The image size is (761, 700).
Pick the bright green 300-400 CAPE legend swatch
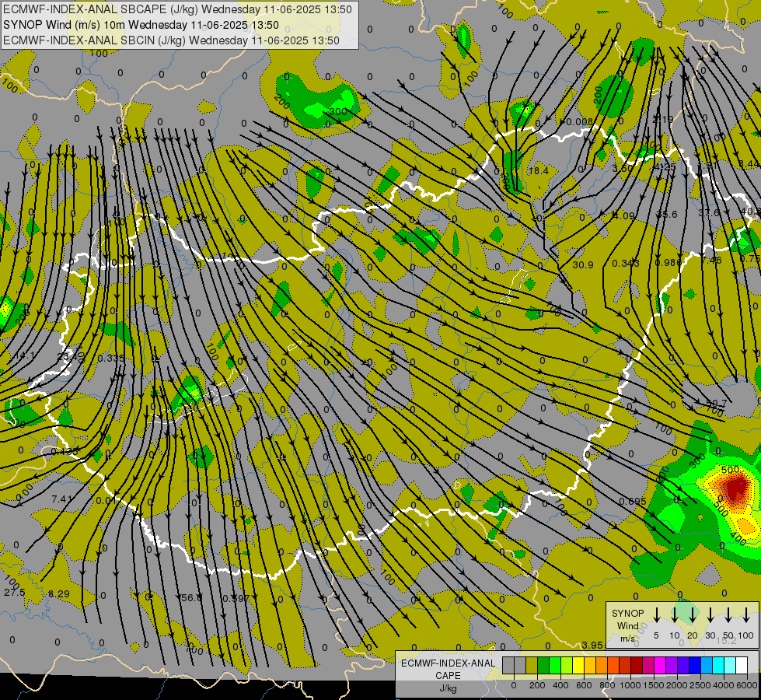coord(555,666)
